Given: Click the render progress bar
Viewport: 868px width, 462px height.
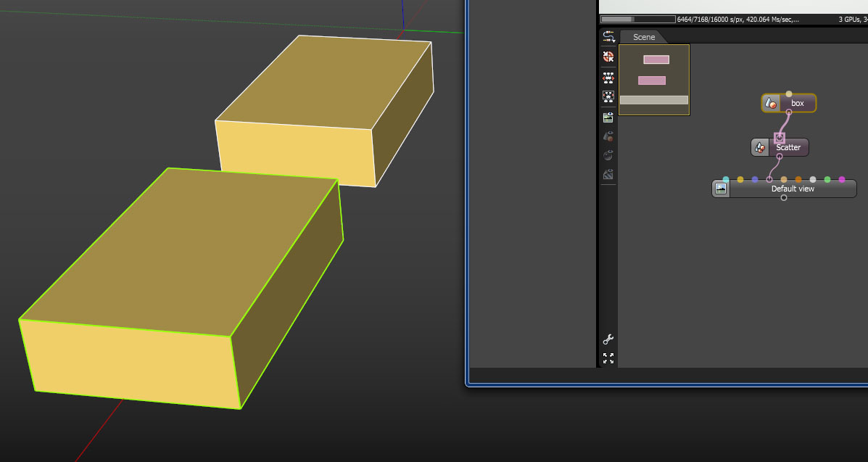Looking at the screenshot, I should tap(638, 20).
